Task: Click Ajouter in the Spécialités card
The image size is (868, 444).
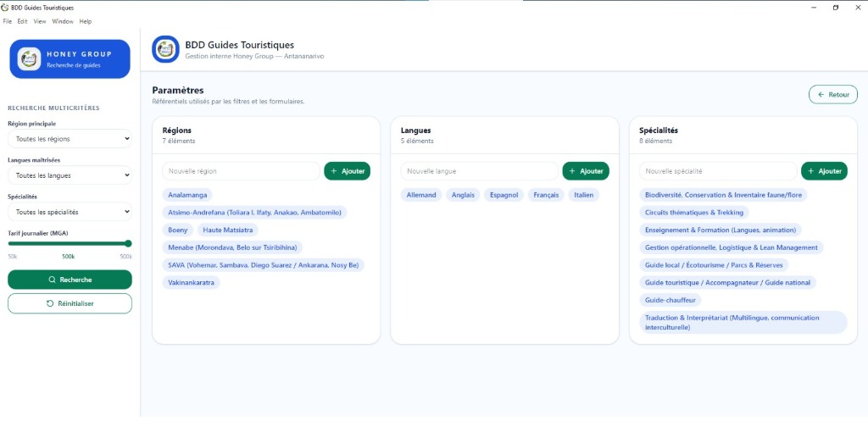Action: [x=824, y=171]
